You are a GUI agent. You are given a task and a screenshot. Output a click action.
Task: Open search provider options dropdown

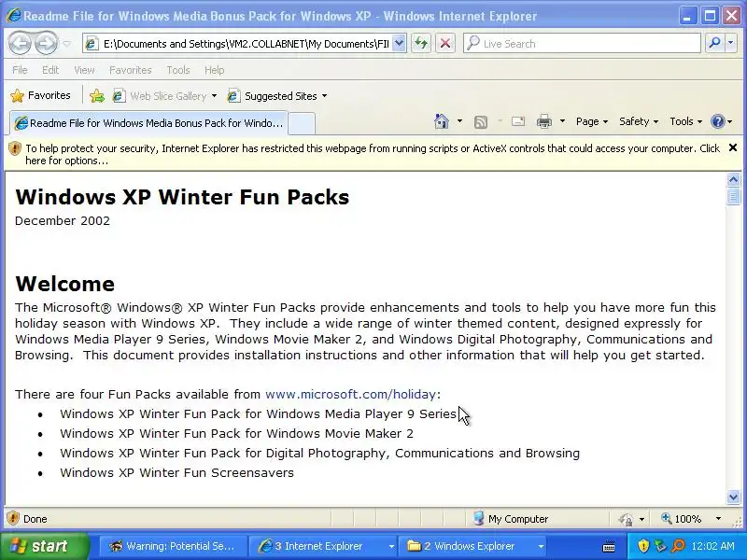pyautogui.click(x=731, y=44)
